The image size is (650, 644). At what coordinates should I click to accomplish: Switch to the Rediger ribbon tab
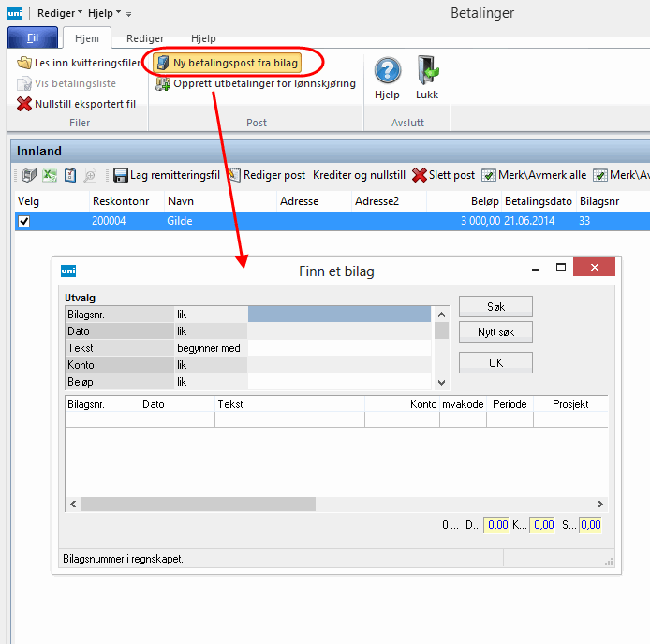(145, 38)
